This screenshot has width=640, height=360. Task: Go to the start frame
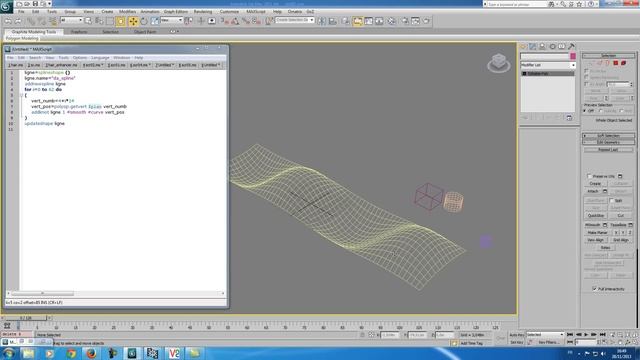coord(570,335)
